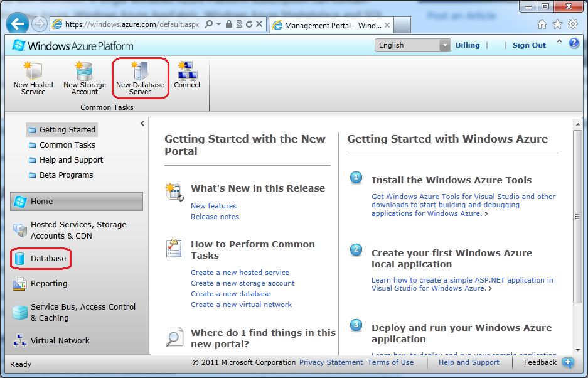Click What's New in this Release icon
This screenshot has width=588, height=378.
[174, 192]
